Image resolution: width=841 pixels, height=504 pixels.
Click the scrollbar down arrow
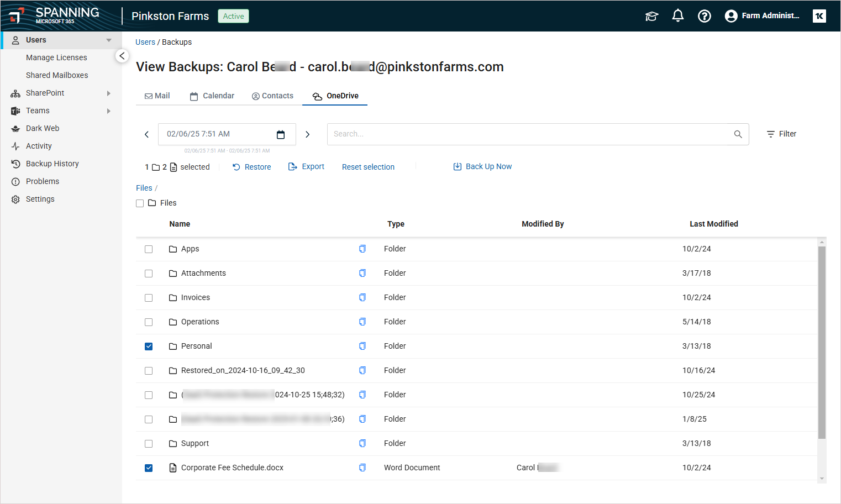pyautogui.click(x=822, y=479)
